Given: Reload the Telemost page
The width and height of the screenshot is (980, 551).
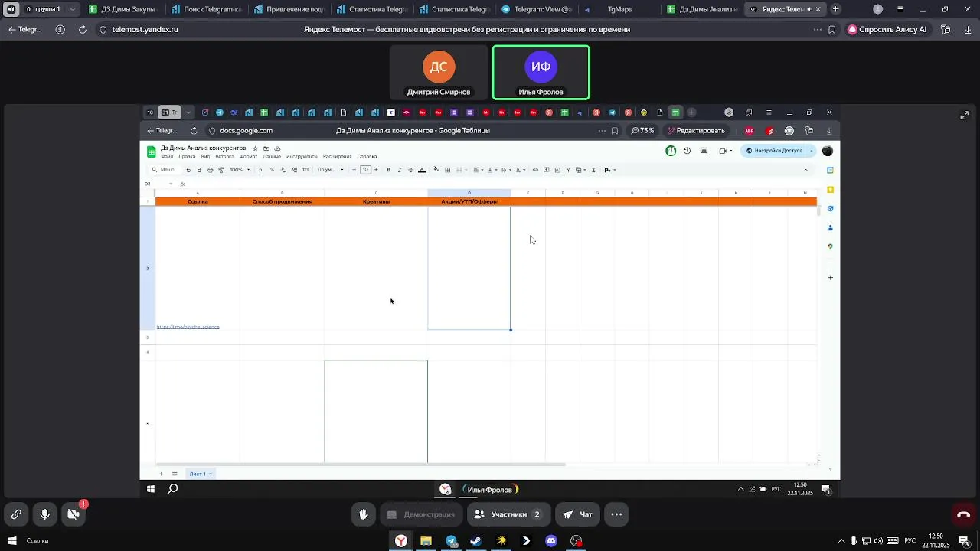Looking at the screenshot, I should click(x=82, y=29).
